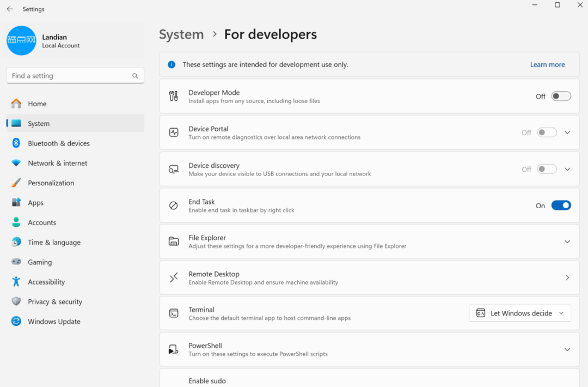Turn on the Developer Mode toggle

[x=561, y=96]
